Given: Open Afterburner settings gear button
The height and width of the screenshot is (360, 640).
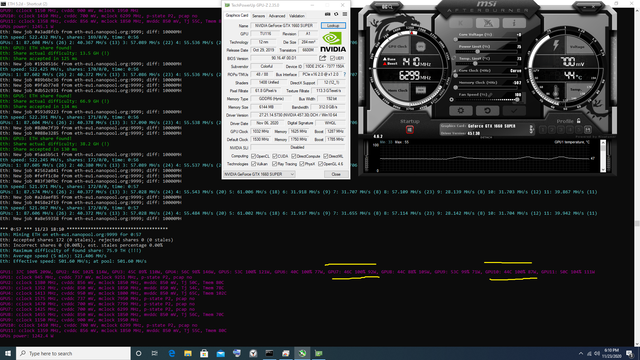Looking at the screenshot, I should pos(461,110).
